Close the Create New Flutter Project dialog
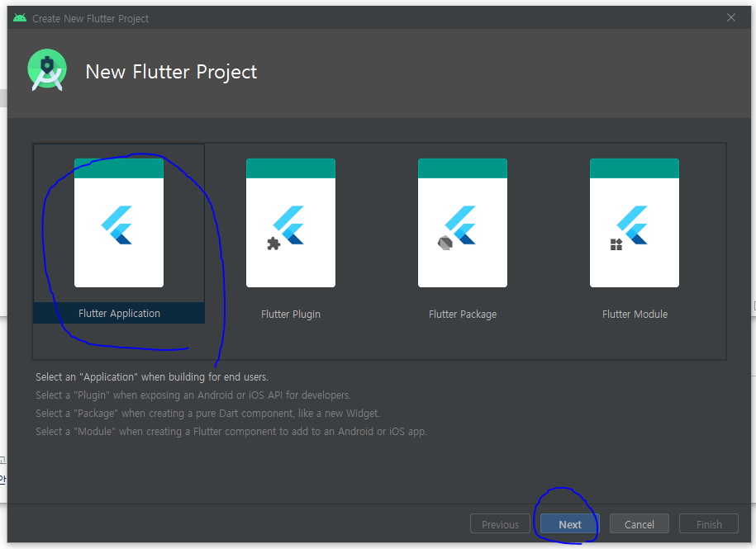756x549 pixels. coord(731,18)
